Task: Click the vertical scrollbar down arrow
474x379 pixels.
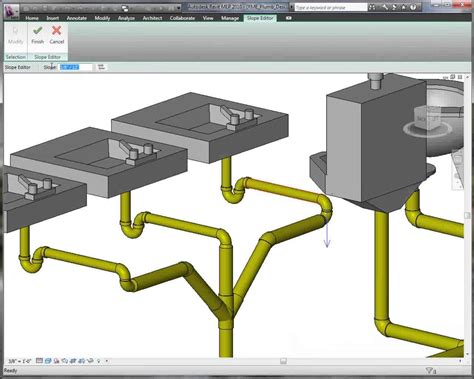Action: [x=468, y=354]
